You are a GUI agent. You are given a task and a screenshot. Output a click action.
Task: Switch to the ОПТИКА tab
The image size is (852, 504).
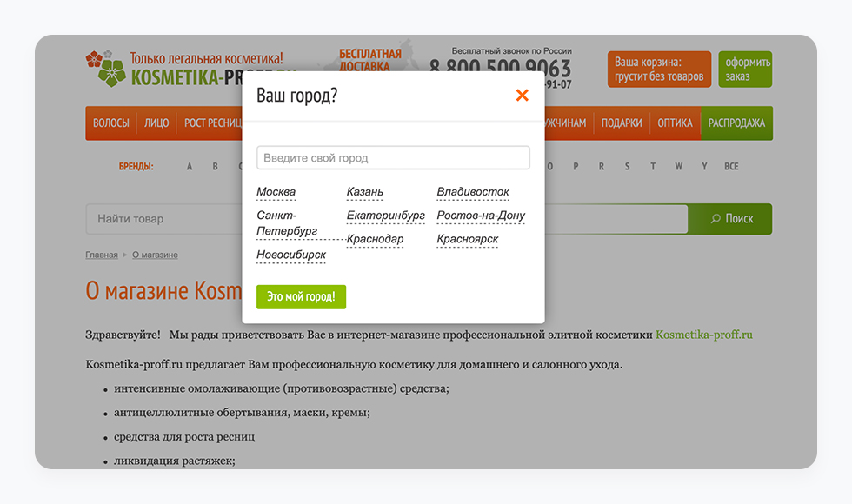(676, 123)
